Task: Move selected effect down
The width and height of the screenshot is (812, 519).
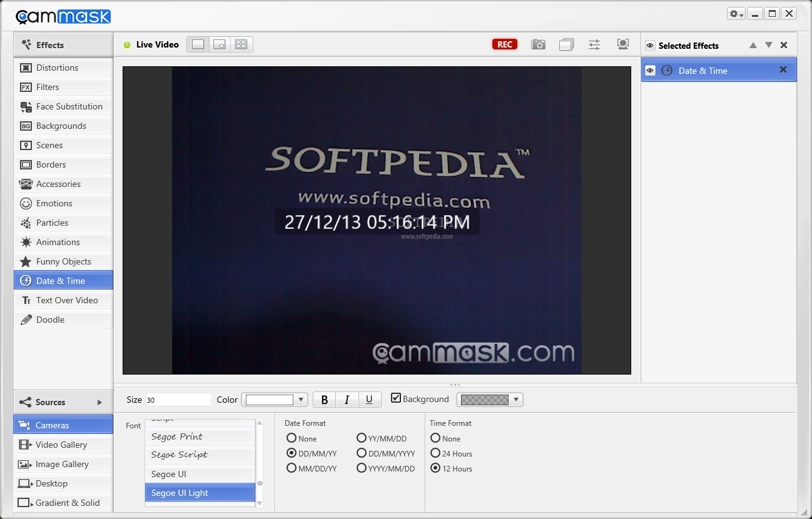Action: point(769,45)
